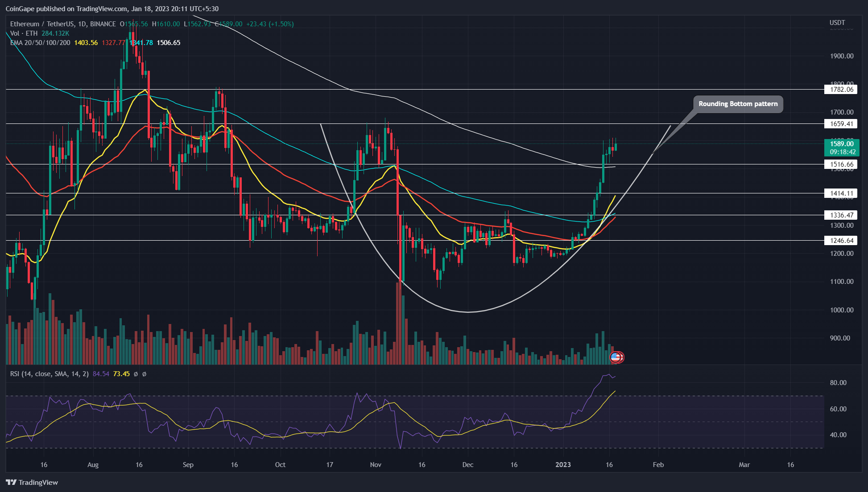Click the US economic event flag icon
The image size is (868, 492).
coord(616,357)
